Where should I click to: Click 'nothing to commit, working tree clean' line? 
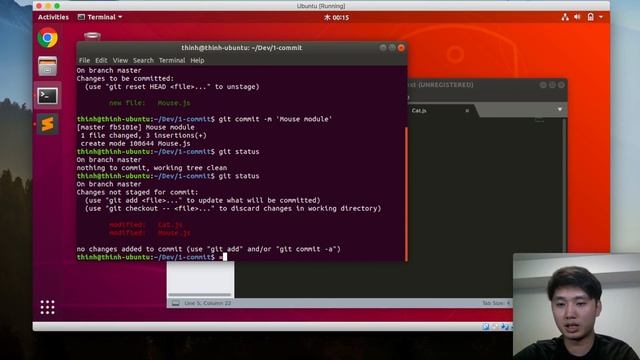coord(152,168)
